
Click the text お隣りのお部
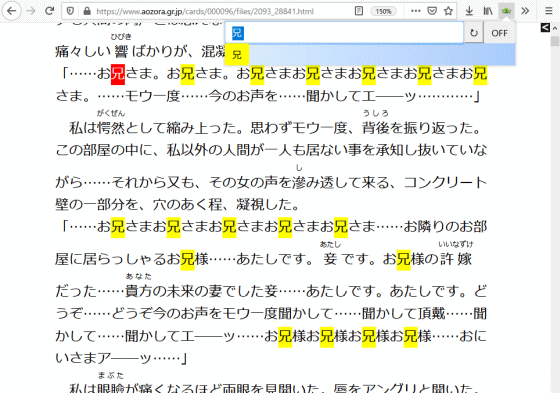coord(445,226)
